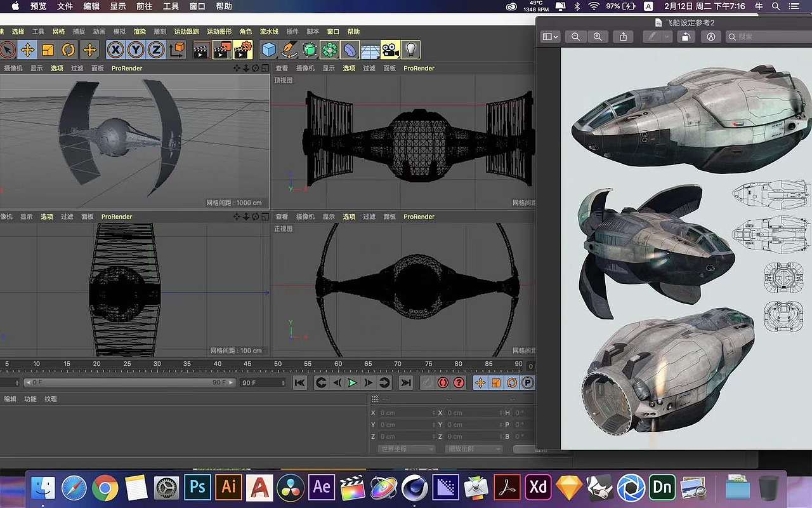
Task: Open the markup pen dropdown arrow in Preview
Action: [x=666, y=37]
